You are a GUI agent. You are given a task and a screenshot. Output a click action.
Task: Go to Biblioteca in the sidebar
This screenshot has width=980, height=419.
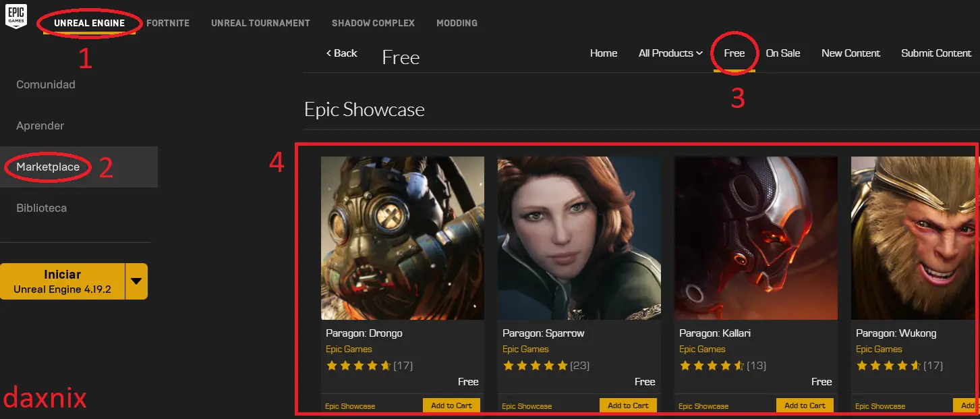(x=42, y=208)
